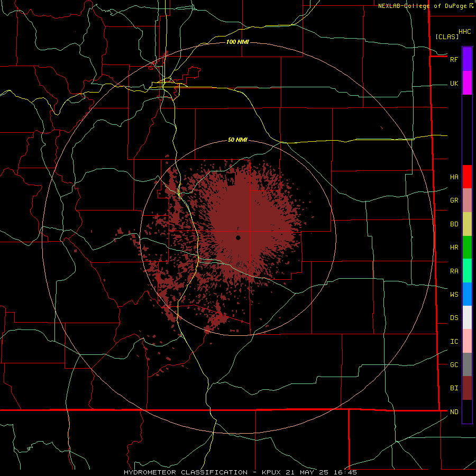Click the IC legend label
The image size is (476, 476).
coord(454,341)
